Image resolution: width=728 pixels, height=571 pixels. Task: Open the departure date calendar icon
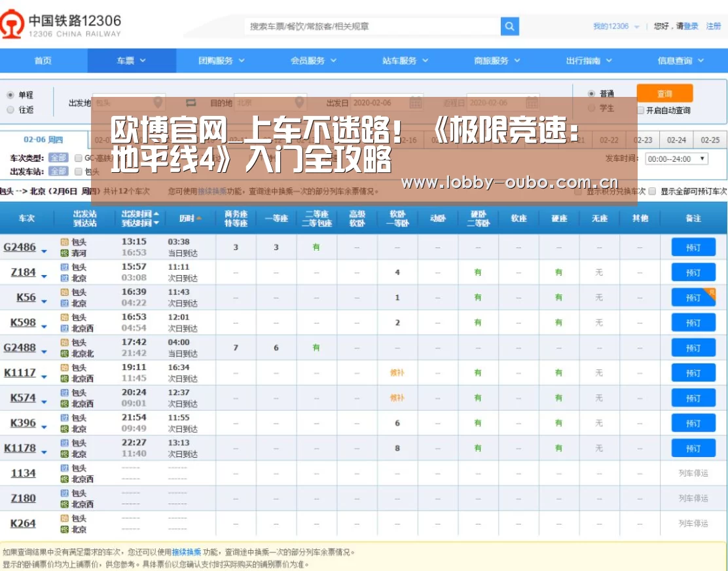(x=416, y=103)
